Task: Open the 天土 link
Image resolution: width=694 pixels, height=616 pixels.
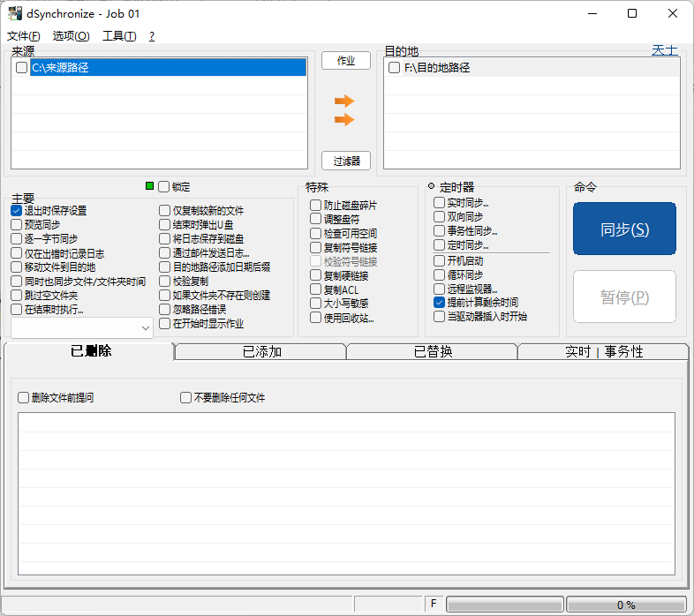Action: [x=664, y=50]
